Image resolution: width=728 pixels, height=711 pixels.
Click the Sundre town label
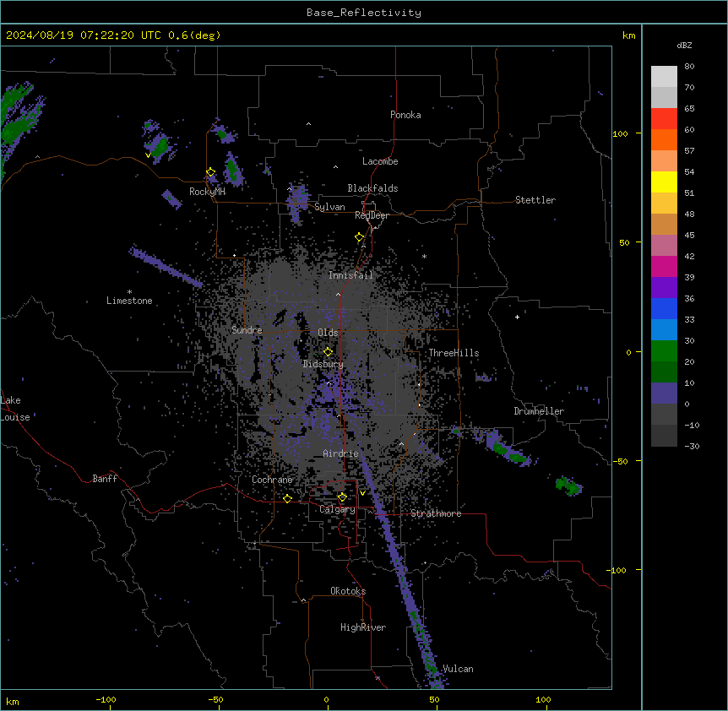click(247, 330)
